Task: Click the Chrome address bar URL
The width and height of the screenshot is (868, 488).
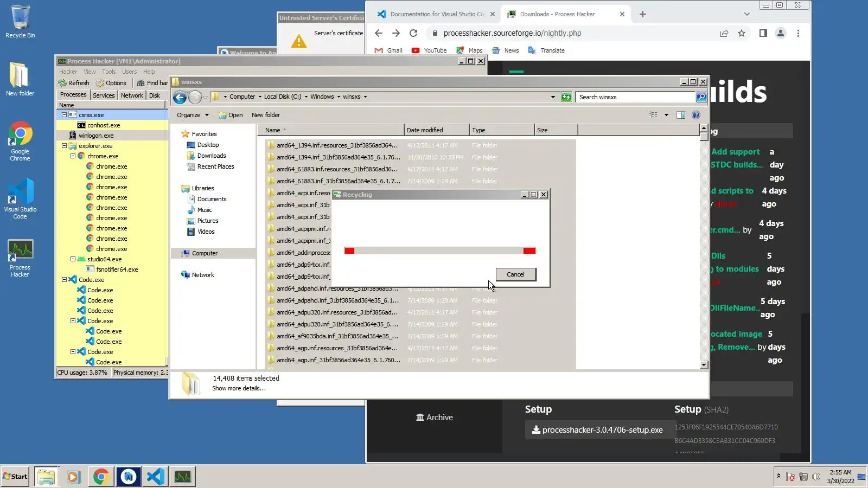Action: [512, 33]
